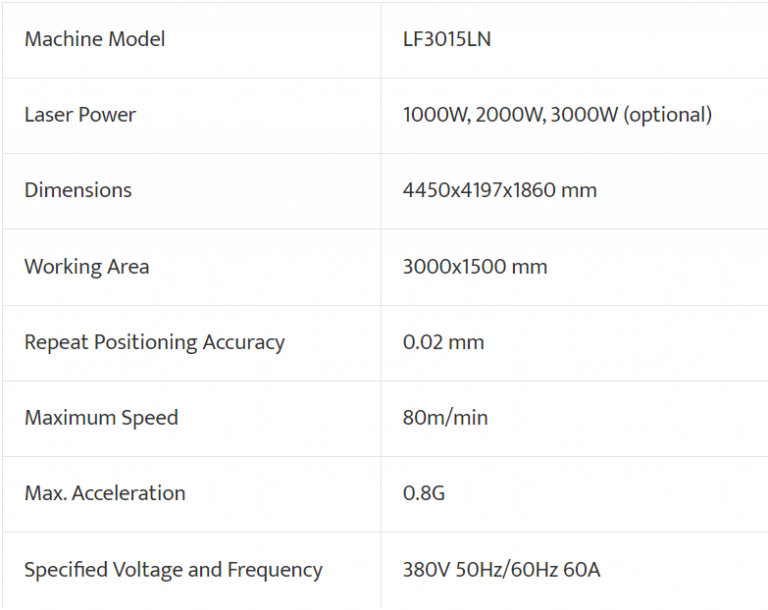Click the 60A text in voltage row
Screen dimensions: 768x610
click(x=581, y=569)
